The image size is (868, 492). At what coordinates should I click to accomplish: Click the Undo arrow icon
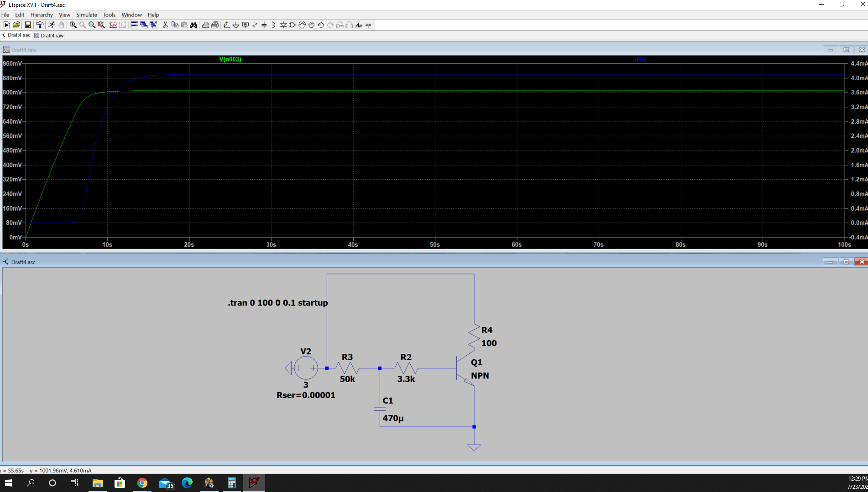tap(321, 25)
